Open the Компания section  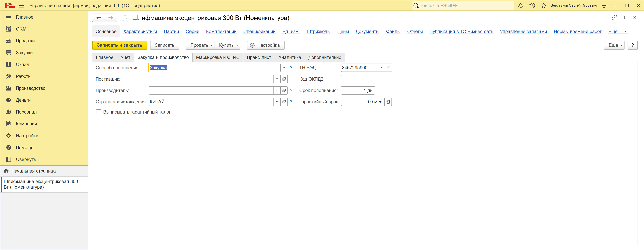point(44,124)
